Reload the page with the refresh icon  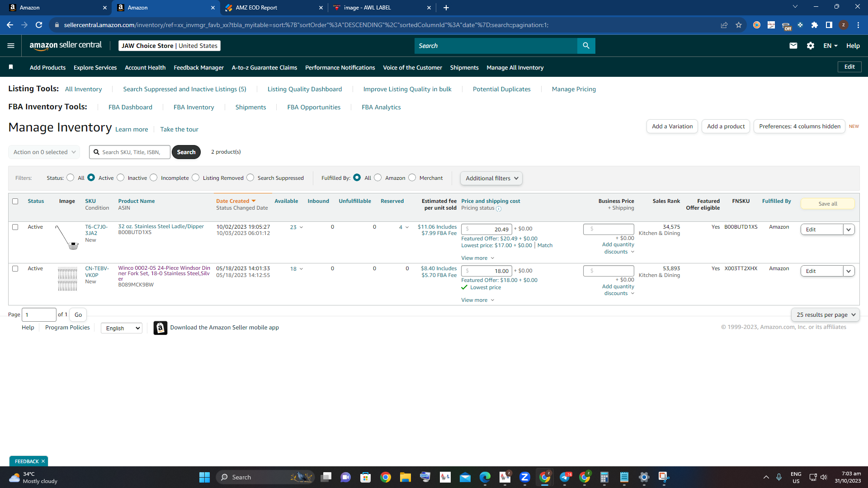[39, 25]
